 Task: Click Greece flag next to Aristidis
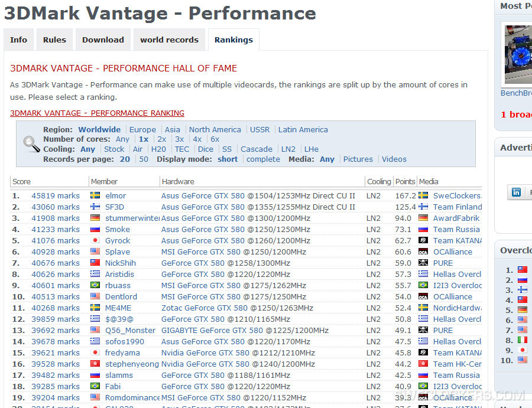(95, 274)
